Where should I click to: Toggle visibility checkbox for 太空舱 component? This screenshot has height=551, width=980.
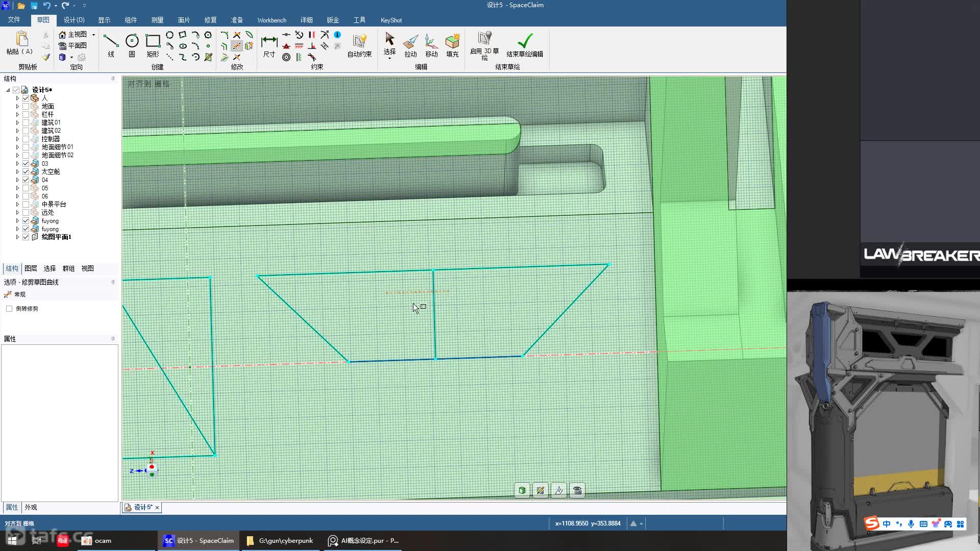(x=26, y=171)
